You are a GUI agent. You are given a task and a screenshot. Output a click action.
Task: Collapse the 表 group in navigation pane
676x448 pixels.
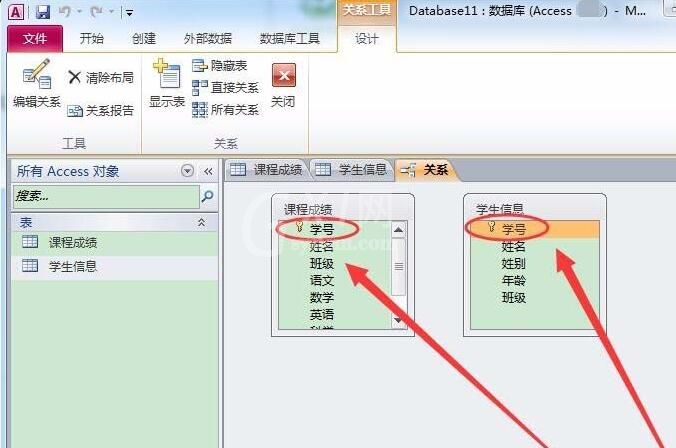[201, 222]
